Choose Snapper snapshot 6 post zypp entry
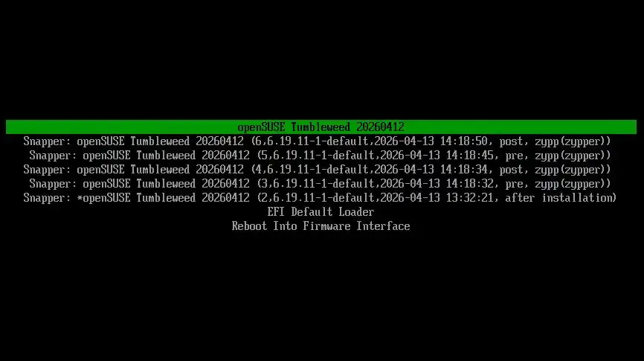Viewport: 644px width, 361px height. (317, 141)
